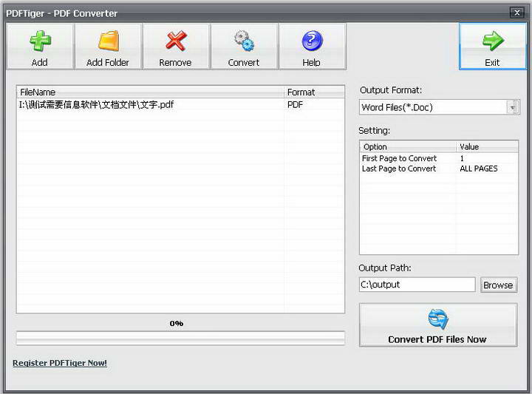Click the Convert gears toolbar button
The height and width of the screenshot is (394, 532).
(244, 47)
